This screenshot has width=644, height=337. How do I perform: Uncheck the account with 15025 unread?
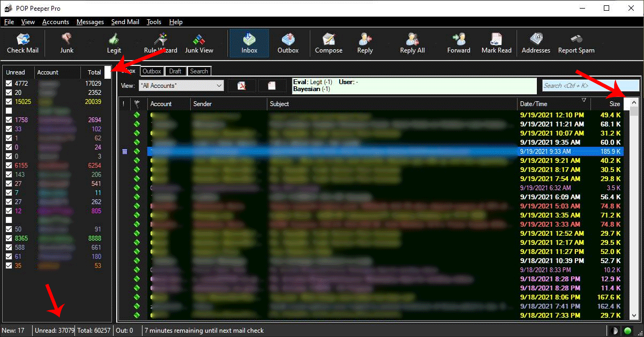click(9, 102)
